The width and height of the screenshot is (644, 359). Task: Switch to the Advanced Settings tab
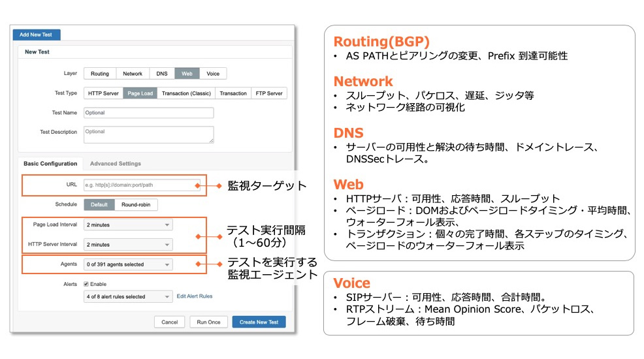pyautogui.click(x=115, y=164)
